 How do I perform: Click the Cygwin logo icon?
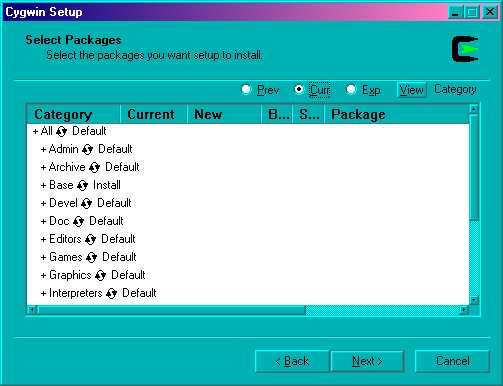pos(465,49)
